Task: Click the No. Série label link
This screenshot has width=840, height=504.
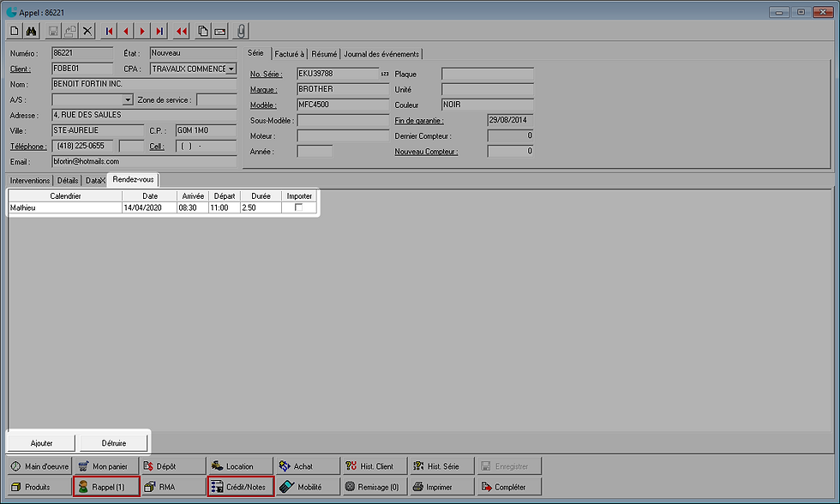Action: [267, 74]
